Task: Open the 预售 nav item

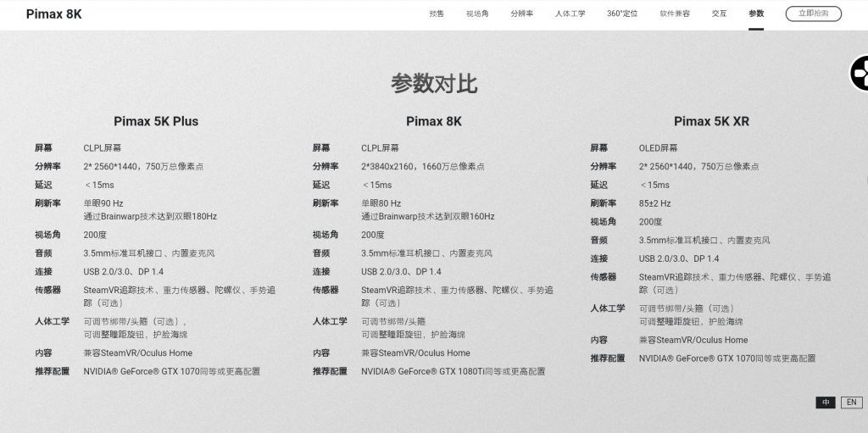Action: click(x=437, y=14)
